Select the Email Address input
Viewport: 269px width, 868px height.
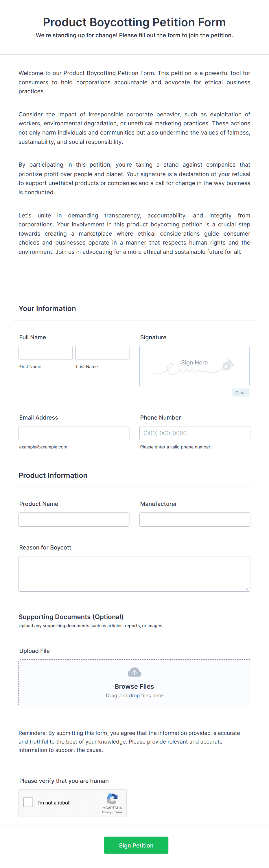pyautogui.click(x=74, y=433)
